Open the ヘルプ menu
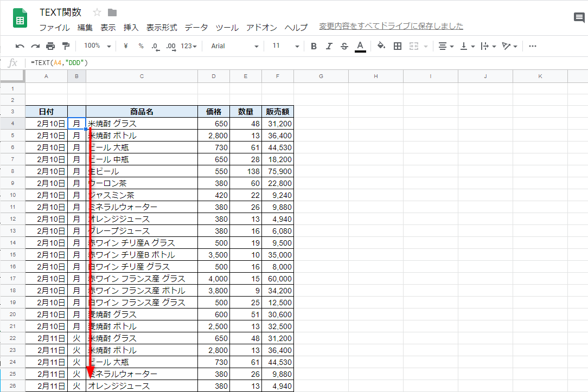The image size is (588, 392). point(296,28)
